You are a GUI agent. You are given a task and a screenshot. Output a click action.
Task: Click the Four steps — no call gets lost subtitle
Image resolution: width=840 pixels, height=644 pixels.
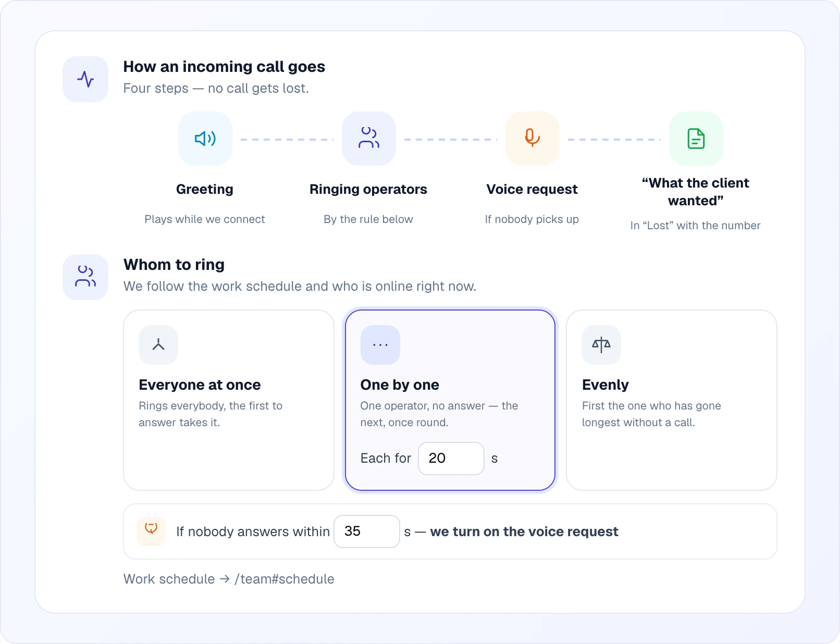216,89
